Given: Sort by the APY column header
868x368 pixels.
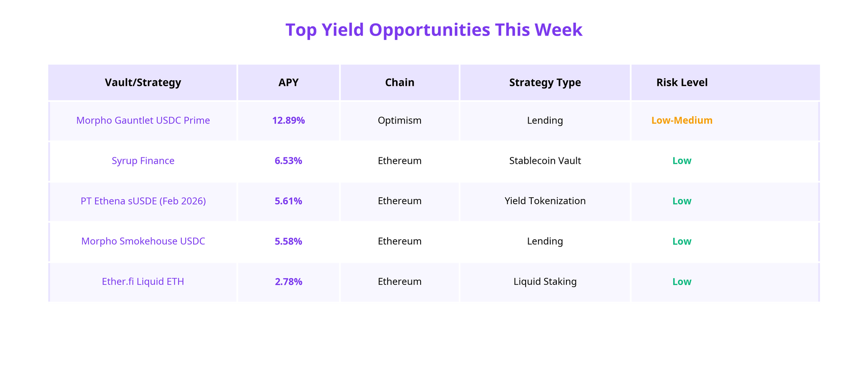Looking at the screenshot, I should [x=288, y=82].
